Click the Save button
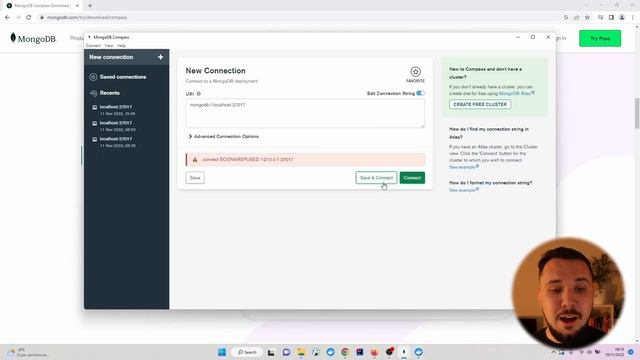640x360 pixels. (195, 178)
